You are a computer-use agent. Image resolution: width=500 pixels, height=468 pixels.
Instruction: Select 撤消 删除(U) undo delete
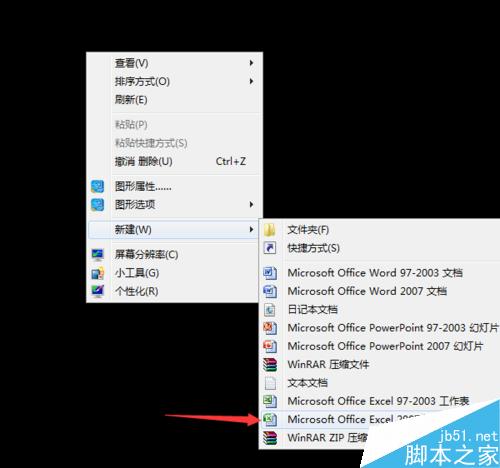point(174,162)
